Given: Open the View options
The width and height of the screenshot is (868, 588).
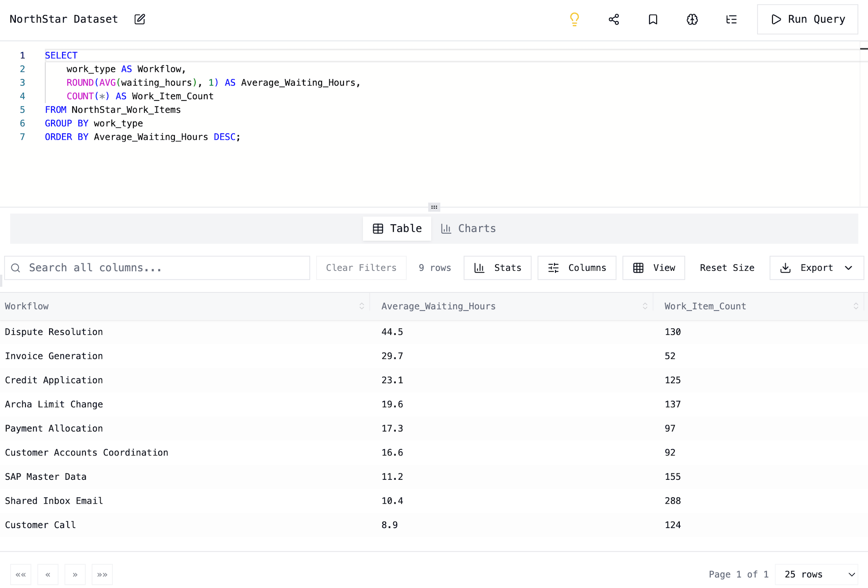Looking at the screenshot, I should tap(654, 268).
